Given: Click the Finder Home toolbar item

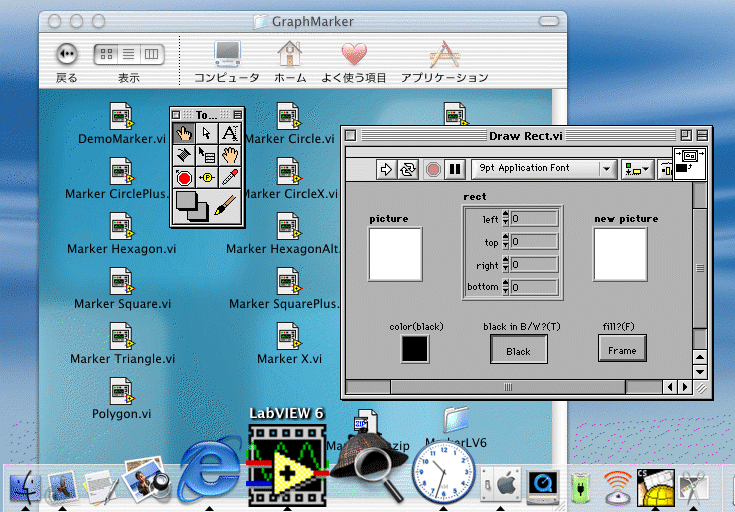Looking at the screenshot, I should click(290, 55).
